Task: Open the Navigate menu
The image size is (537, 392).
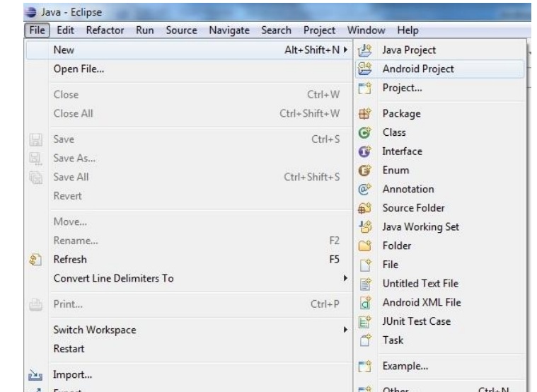Action: pyautogui.click(x=229, y=30)
